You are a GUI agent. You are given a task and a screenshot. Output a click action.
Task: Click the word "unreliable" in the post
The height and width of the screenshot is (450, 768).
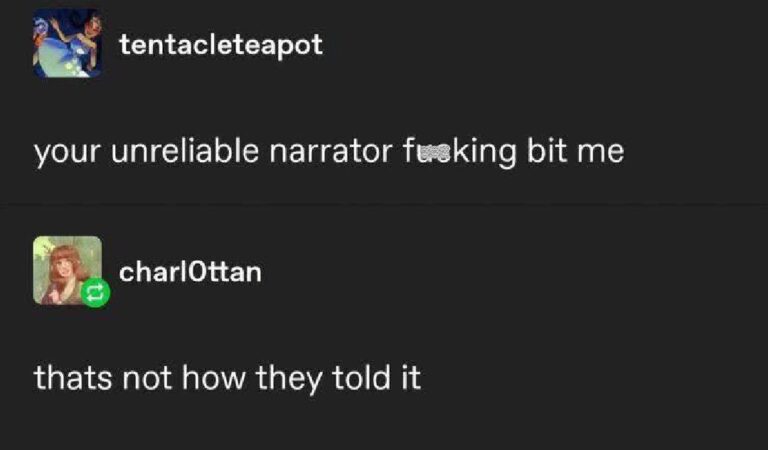point(176,152)
